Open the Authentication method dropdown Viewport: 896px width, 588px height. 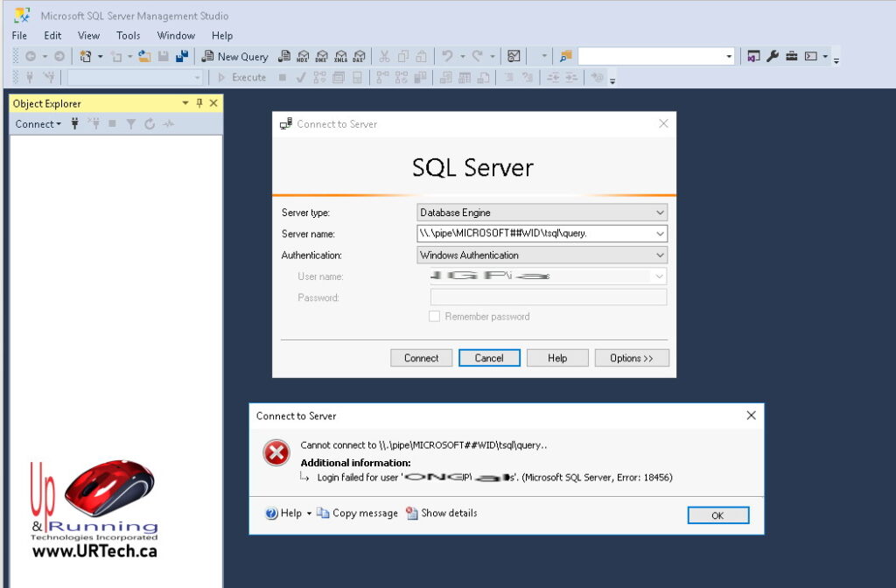pos(659,255)
